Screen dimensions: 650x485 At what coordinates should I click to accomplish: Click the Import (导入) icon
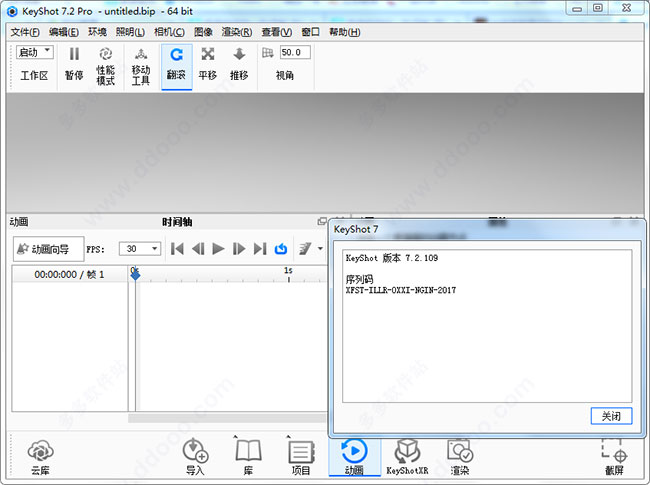(195, 457)
